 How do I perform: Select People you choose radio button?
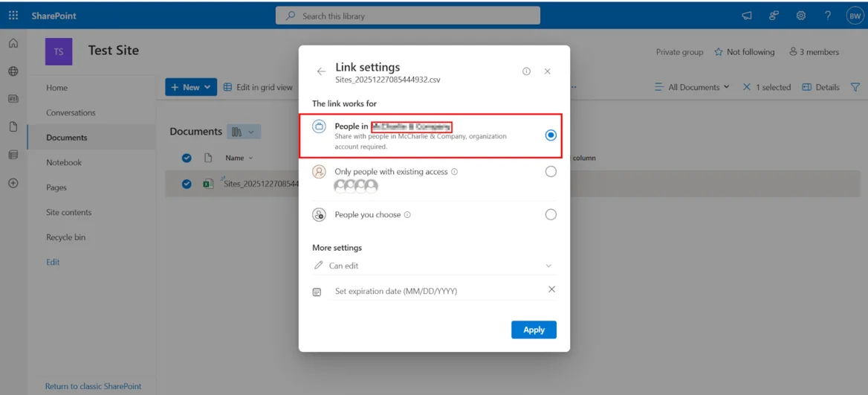551,214
